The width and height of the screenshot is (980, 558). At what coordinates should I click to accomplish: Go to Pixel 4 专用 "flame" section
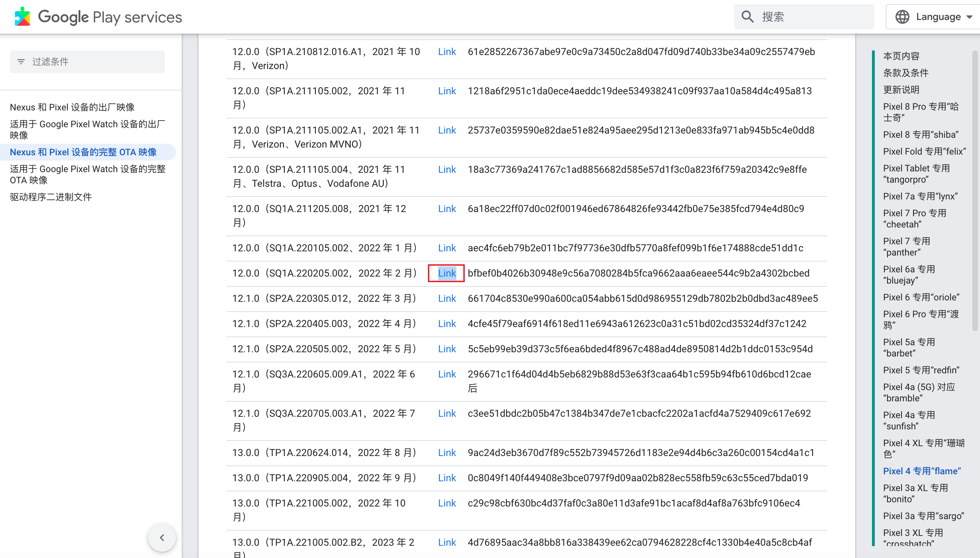922,471
